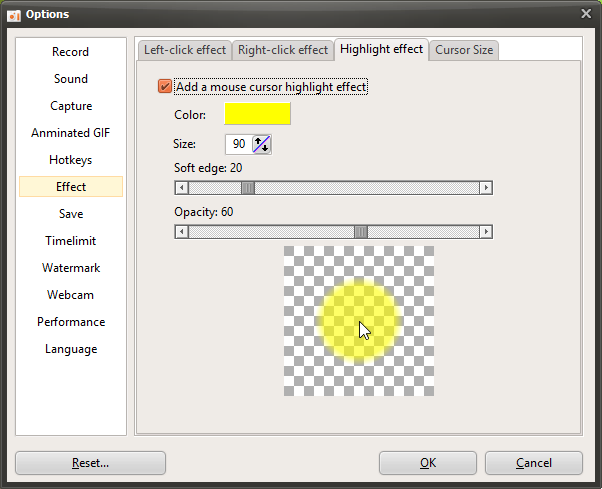Image resolution: width=602 pixels, height=489 pixels.
Task: Click the Opacity slider handle
Action: coord(361,232)
